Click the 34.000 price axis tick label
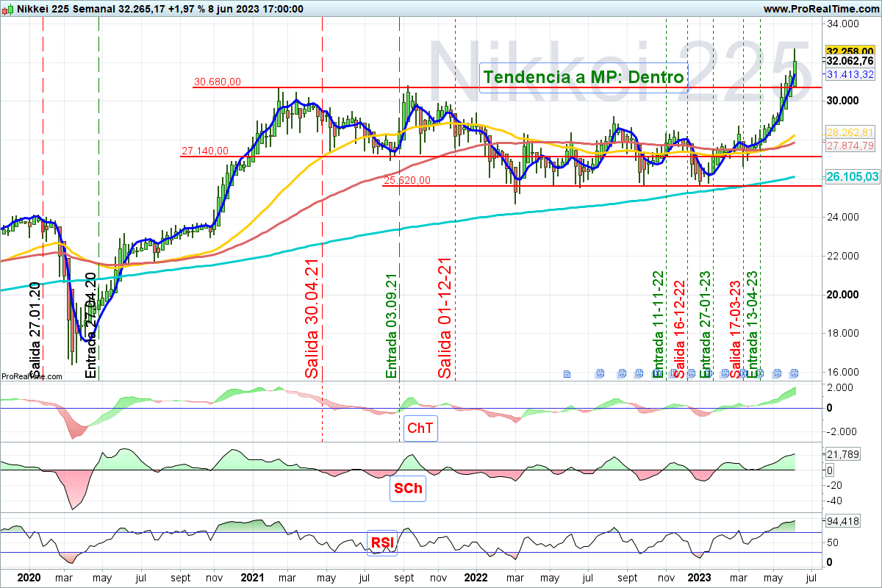Viewport: 882px width, 588px height. point(842,24)
